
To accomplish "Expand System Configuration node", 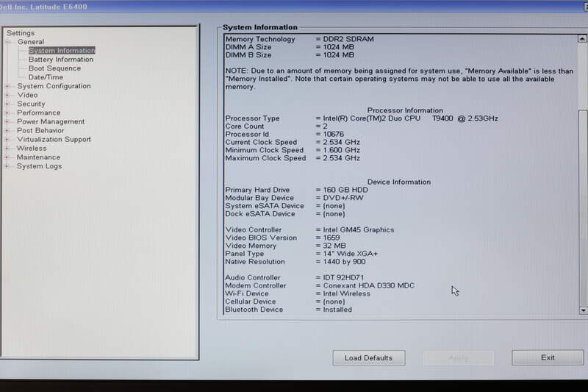I will click(7, 86).
